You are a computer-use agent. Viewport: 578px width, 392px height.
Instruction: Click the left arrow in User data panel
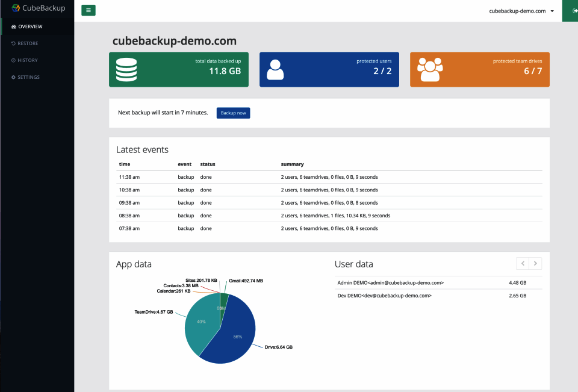click(x=523, y=263)
